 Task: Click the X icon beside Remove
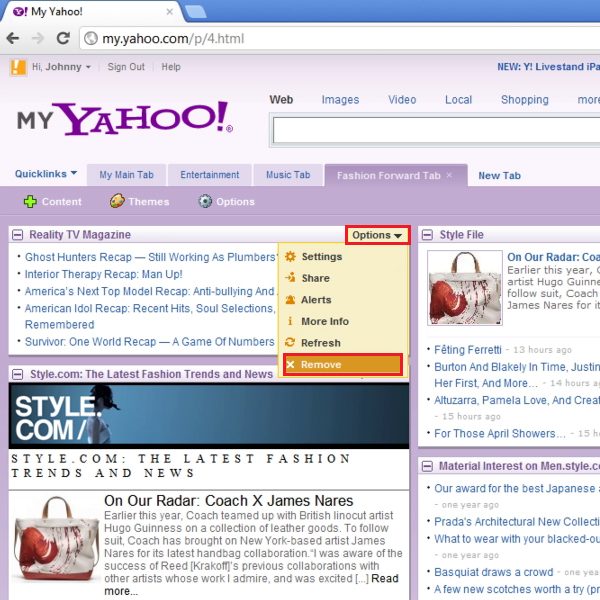(x=290, y=364)
